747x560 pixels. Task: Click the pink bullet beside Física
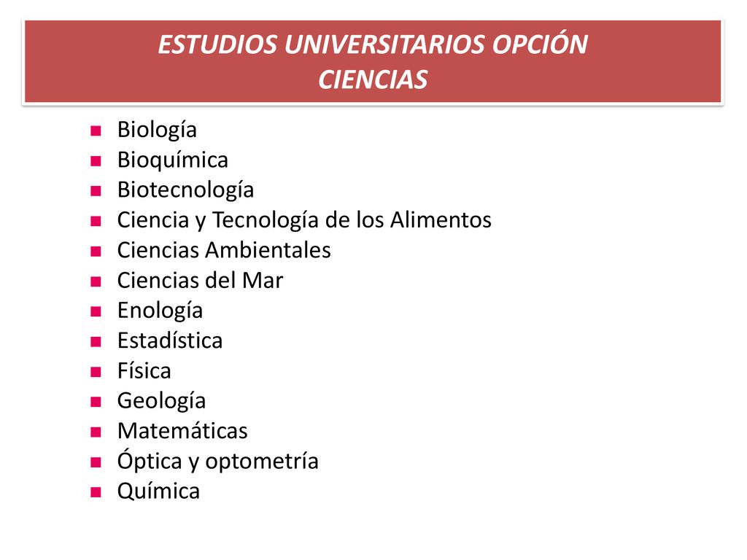click(96, 372)
